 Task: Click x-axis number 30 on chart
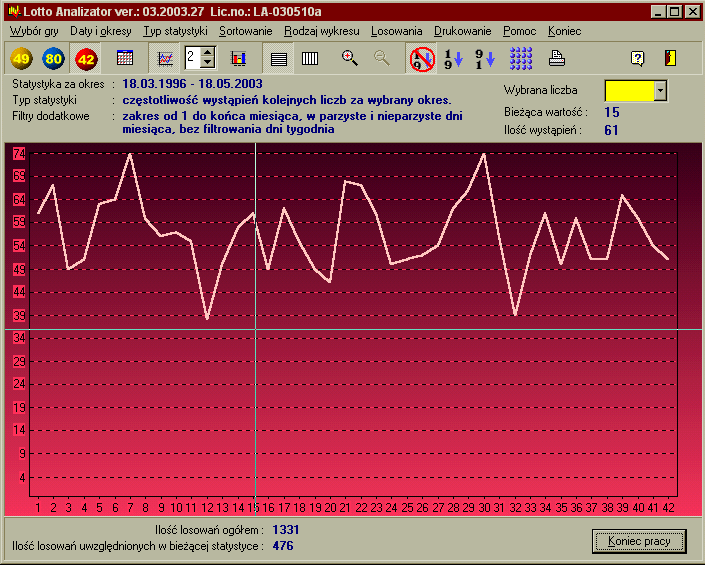pos(484,507)
